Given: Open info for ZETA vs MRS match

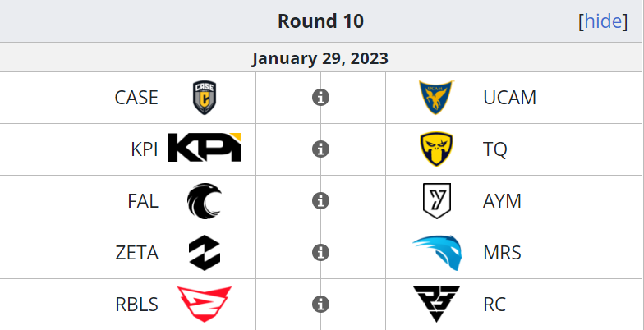Looking at the screenshot, I should tap(320, 253).
